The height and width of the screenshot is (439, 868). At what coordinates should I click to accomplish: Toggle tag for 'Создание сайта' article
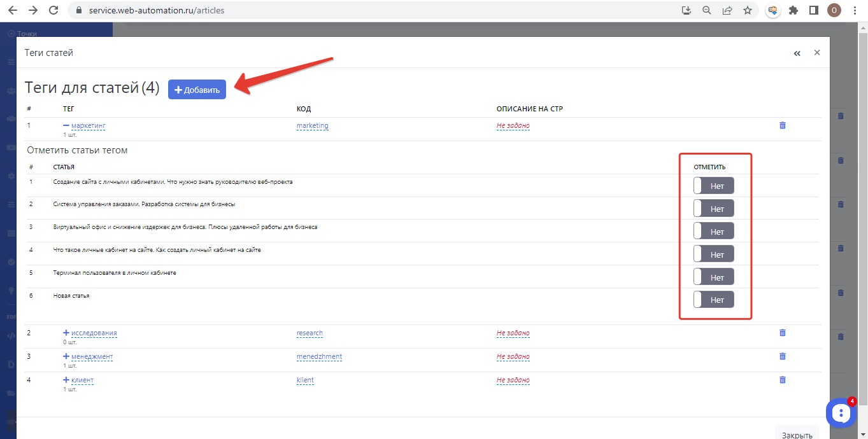(x=713, y=185)
